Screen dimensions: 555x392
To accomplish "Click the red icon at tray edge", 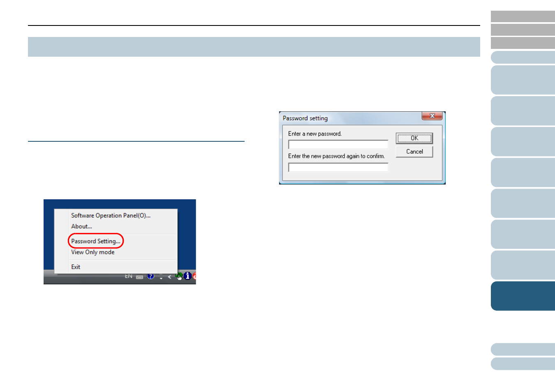I will pyautogui.click(x=194, y=276).
